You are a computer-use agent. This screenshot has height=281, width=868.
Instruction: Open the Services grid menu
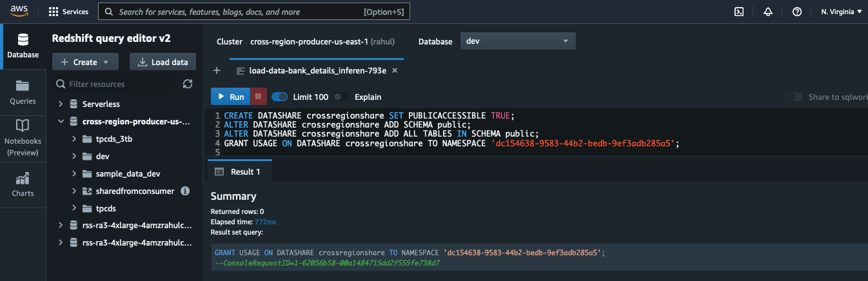[x=69, y=12]
